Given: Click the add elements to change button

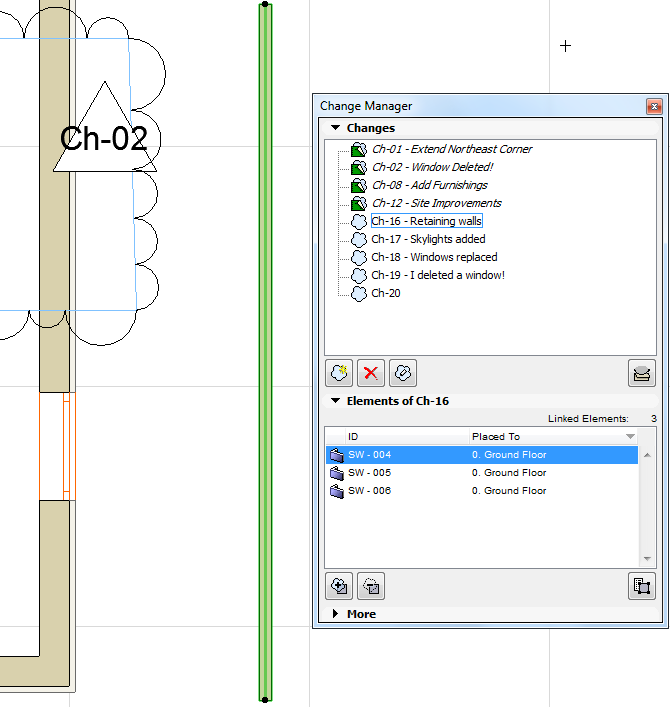Looking at the screenshot, I should [x=339, y=586].
